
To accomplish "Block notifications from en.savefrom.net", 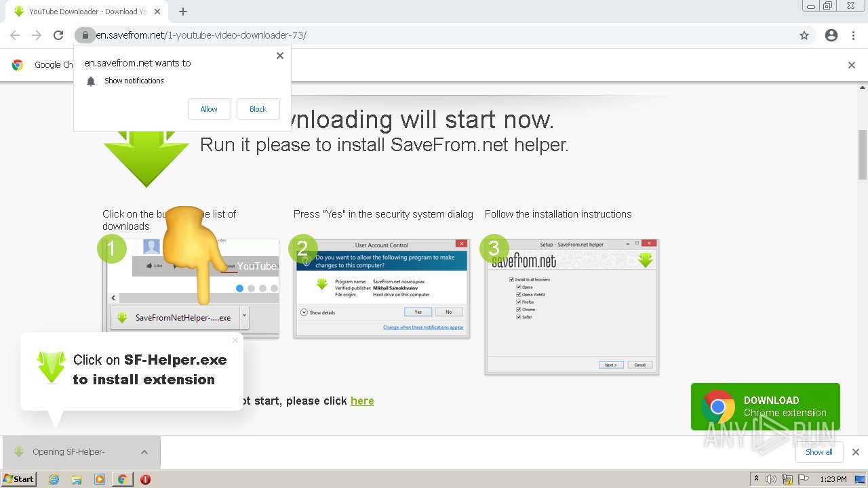I will [258, 109].
